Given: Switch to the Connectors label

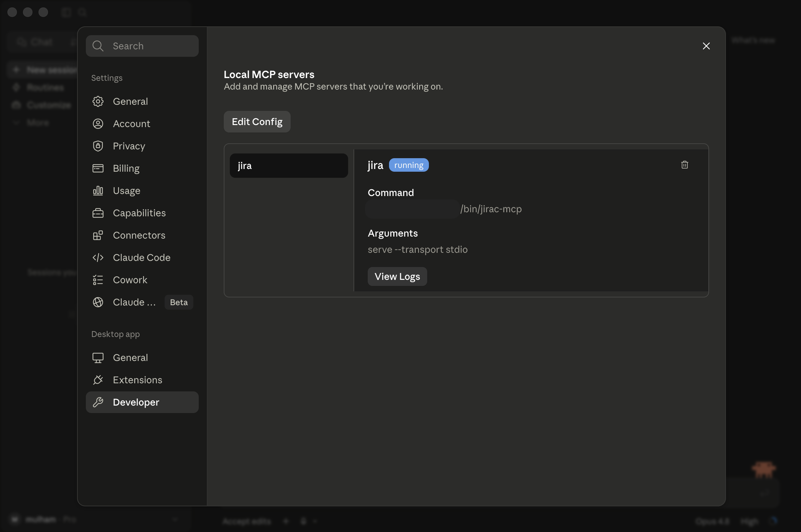Looking at the screenshot, I should click(x=139, y=235).
